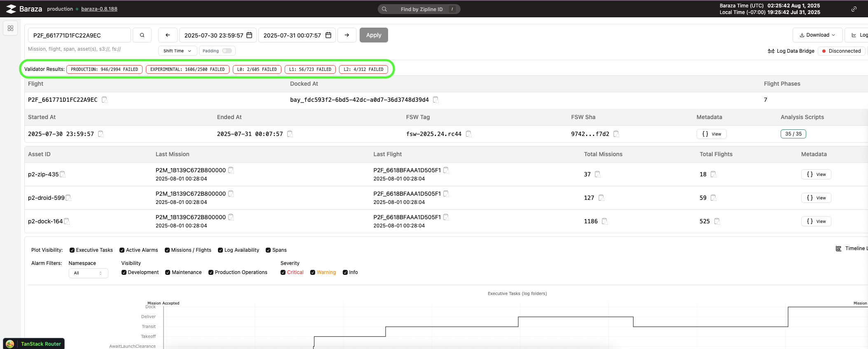
Task: Show PRODUCTION 946/2994 failed validators
Action: (104, 69)
